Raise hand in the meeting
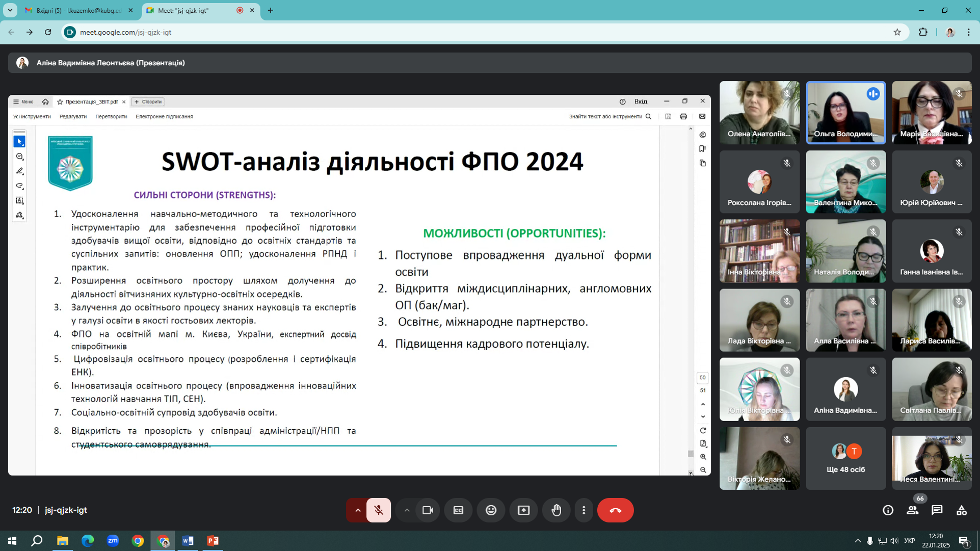Viewport: 980px width, 551px height. pos(556,510)
